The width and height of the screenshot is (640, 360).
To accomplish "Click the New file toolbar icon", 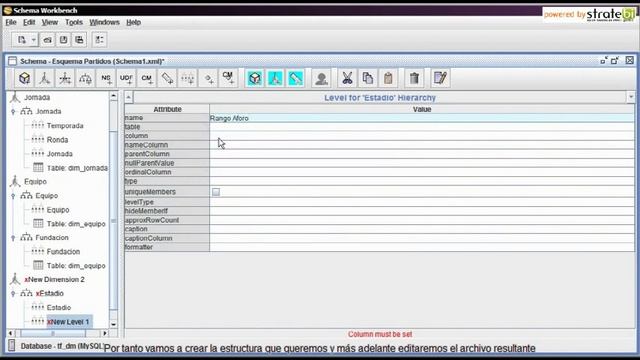I will point(22,40).
